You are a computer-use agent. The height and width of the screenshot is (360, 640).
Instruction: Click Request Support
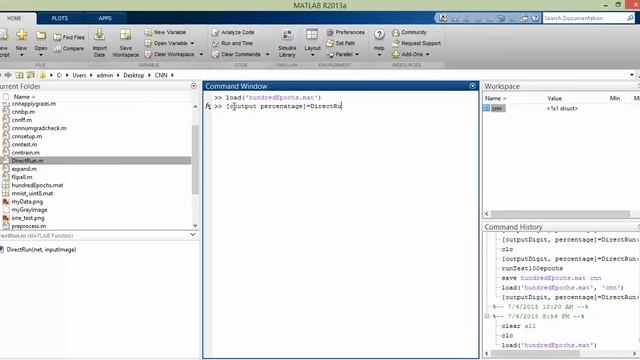pyautogui.click(x=416, y=43)
